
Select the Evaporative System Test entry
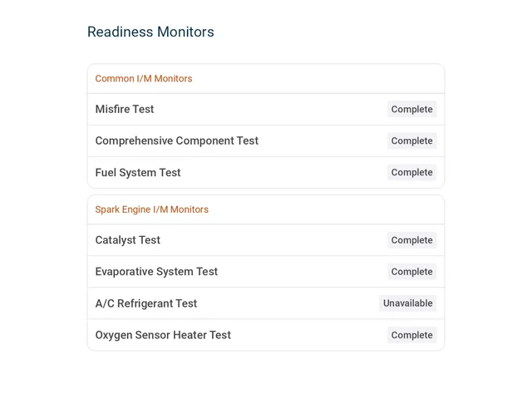266,272
